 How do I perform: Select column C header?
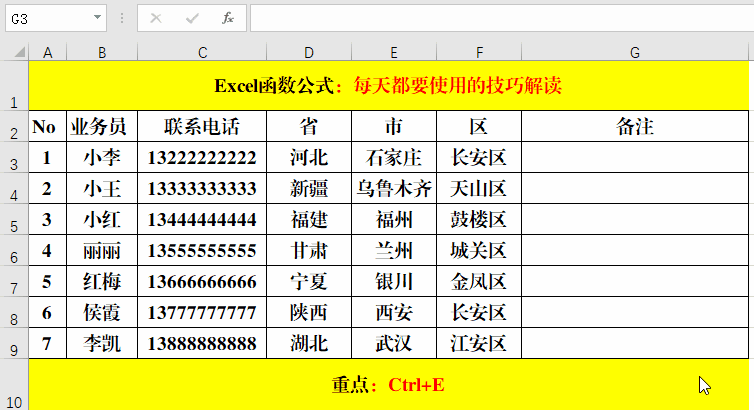click(202, 52)
